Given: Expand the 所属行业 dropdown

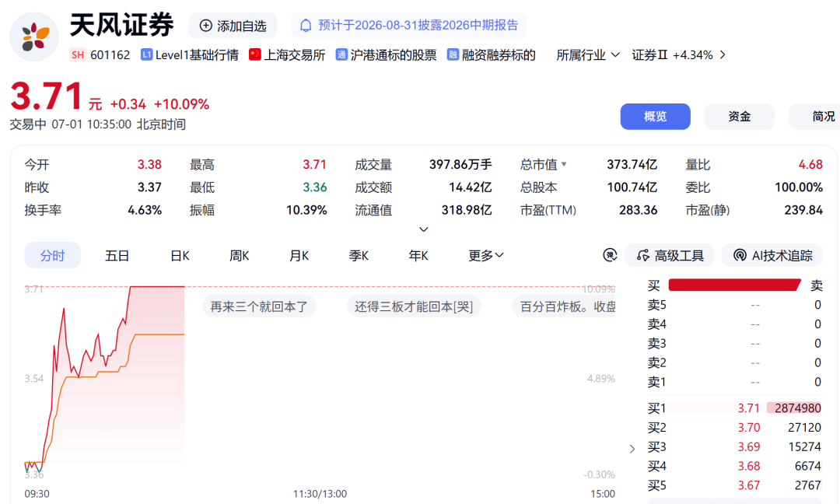Looking at the screenshot, I should click(x=588, y=55).
